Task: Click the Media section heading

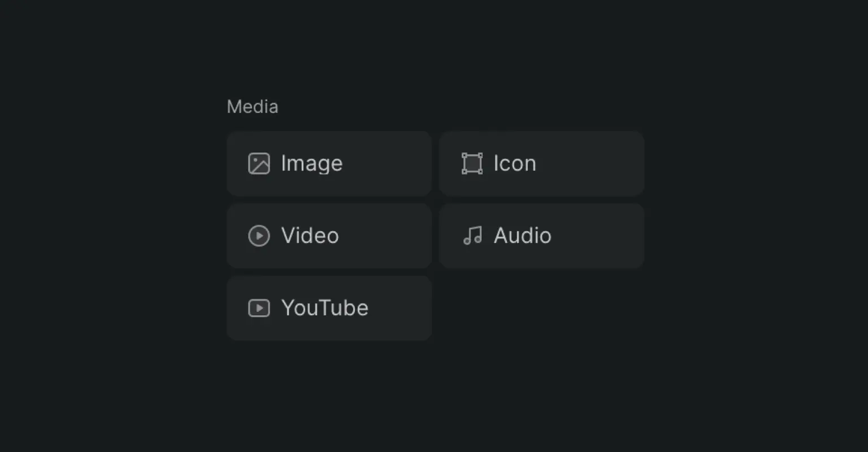Action: pyautogui.click(x=253, y=107)
